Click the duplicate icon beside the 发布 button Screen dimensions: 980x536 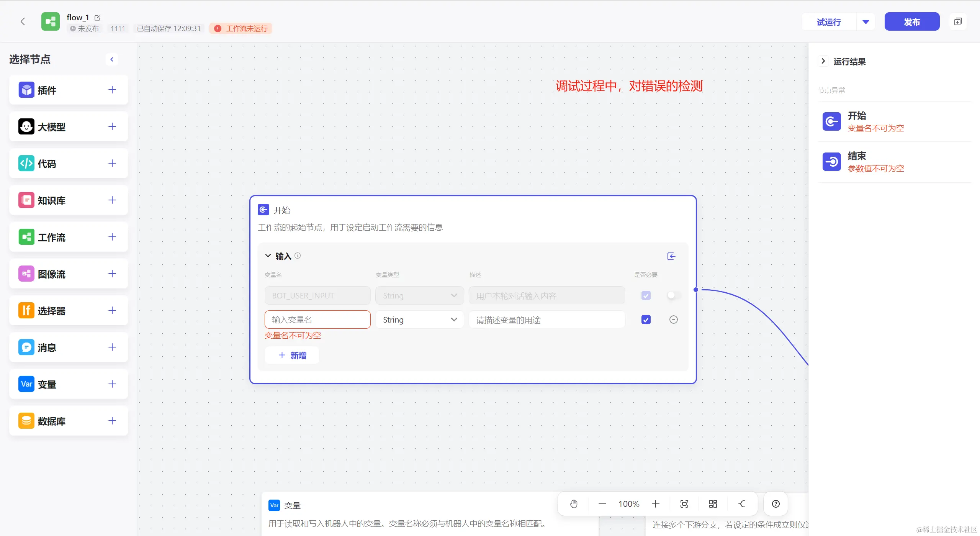pyautogui.click(x=958, y=22)
